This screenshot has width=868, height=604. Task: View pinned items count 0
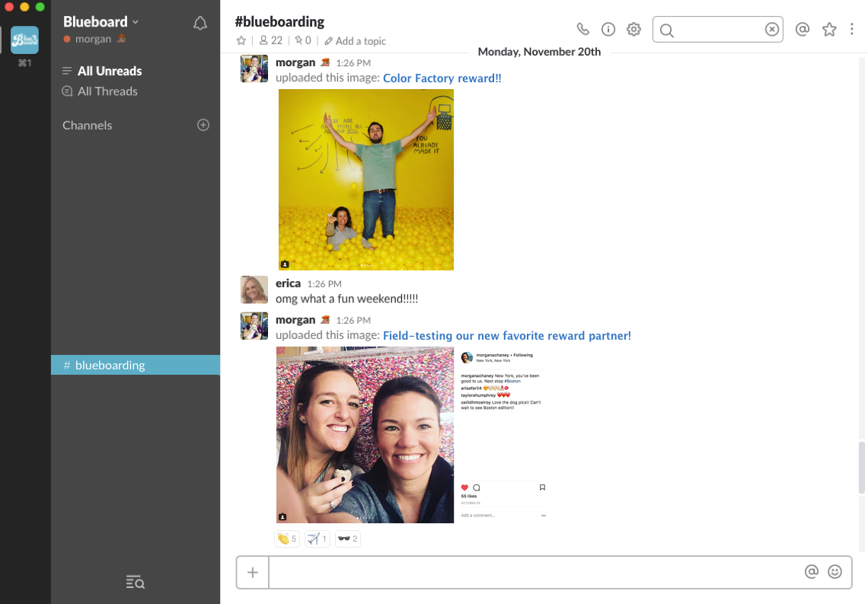click(303, 40)
